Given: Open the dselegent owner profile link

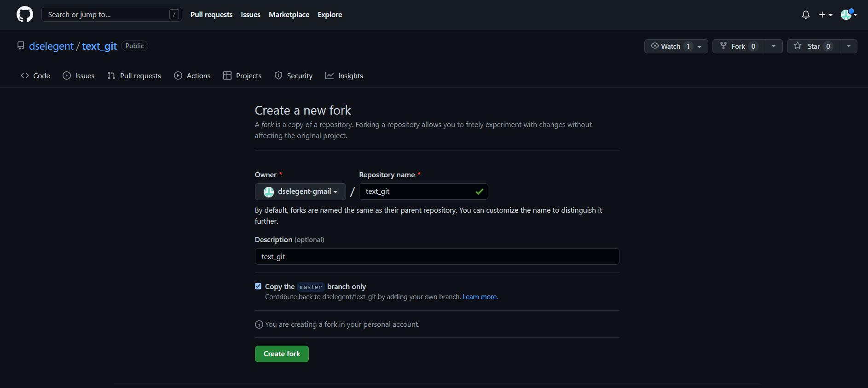Looking at the screenshot, I should pyautogui.click(x=51, y=46).
